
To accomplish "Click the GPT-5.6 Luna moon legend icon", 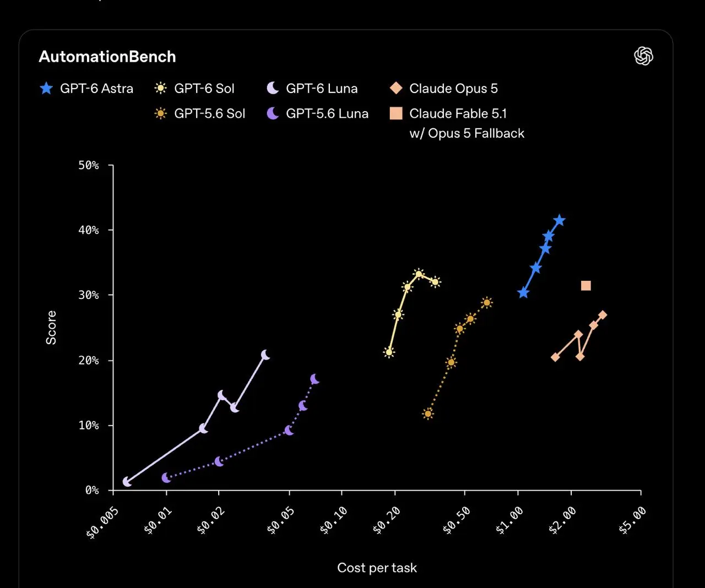I will [273, 113].
